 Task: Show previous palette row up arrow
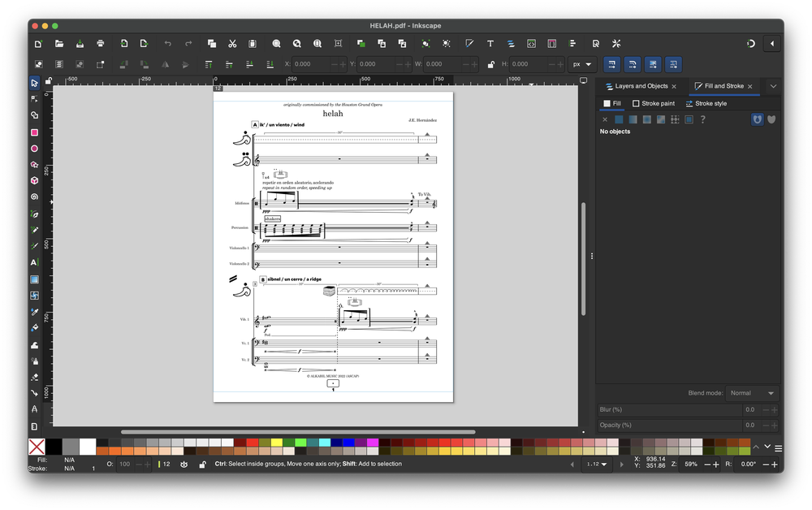(x=755, y=447)
